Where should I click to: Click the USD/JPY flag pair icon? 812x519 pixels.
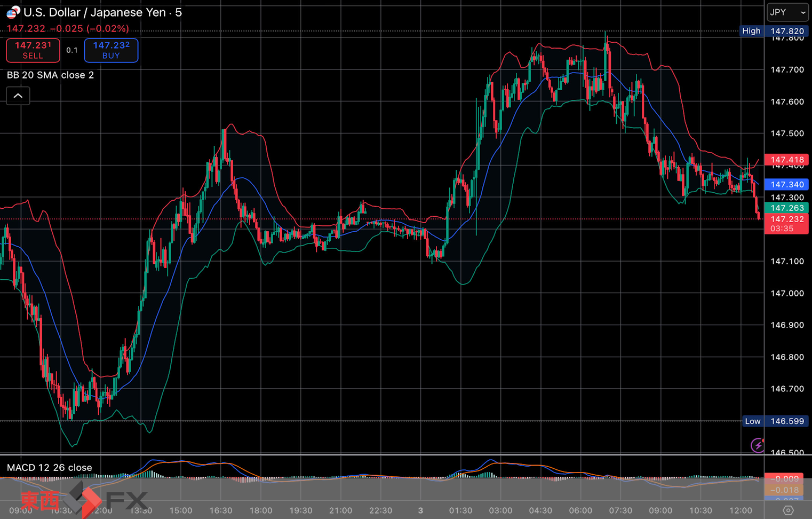pyautogui.click(x=13, y=12)
